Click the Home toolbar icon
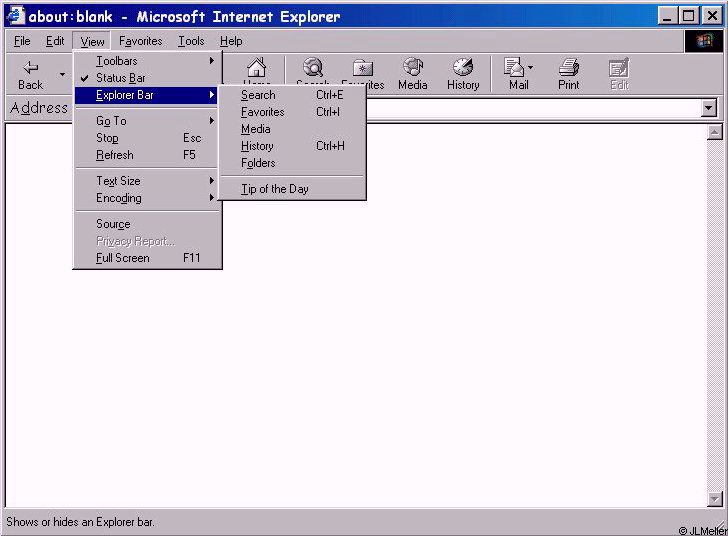The height and width of the screenshot is (536, 728). pos(256,68)
